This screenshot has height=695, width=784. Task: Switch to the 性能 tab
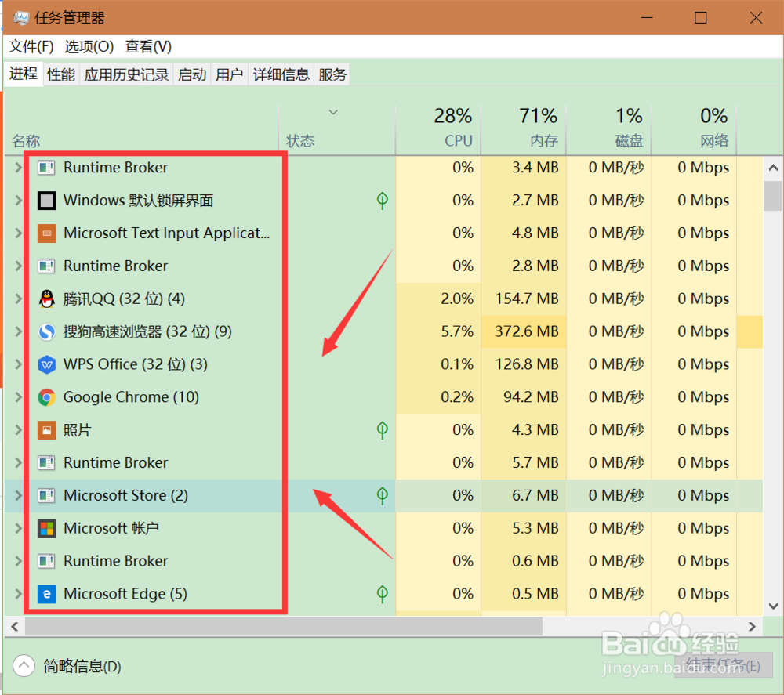[61, 74]
